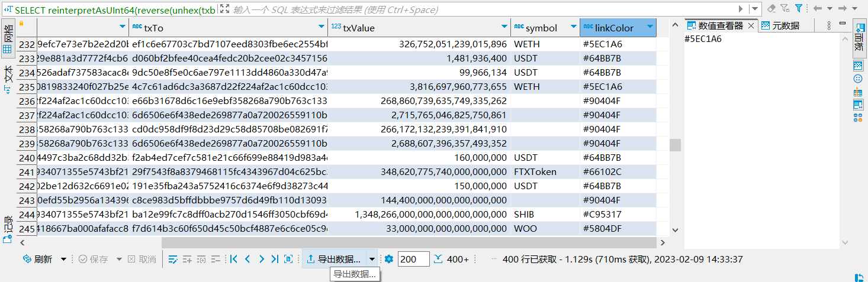Select the linkColor column header
This screenshot has height=282, width=868.
click(618, 27)
